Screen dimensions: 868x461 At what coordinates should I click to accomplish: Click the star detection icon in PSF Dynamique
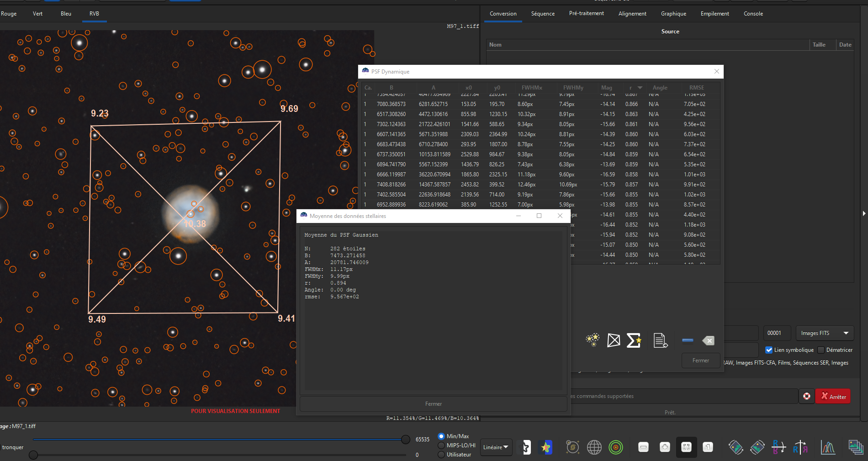[x=593, y=340]
